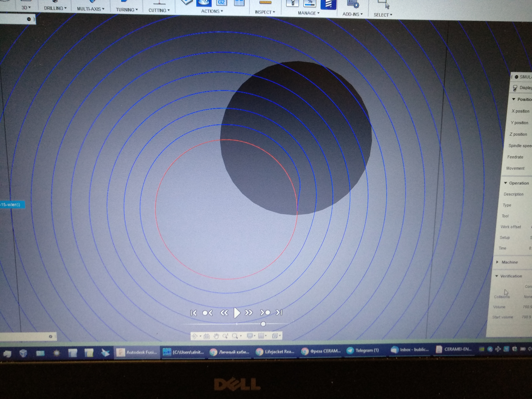Select the Pan hand tool
This screenshot has height=399, width=532.
pyautogui.click(x=216, y=336)
